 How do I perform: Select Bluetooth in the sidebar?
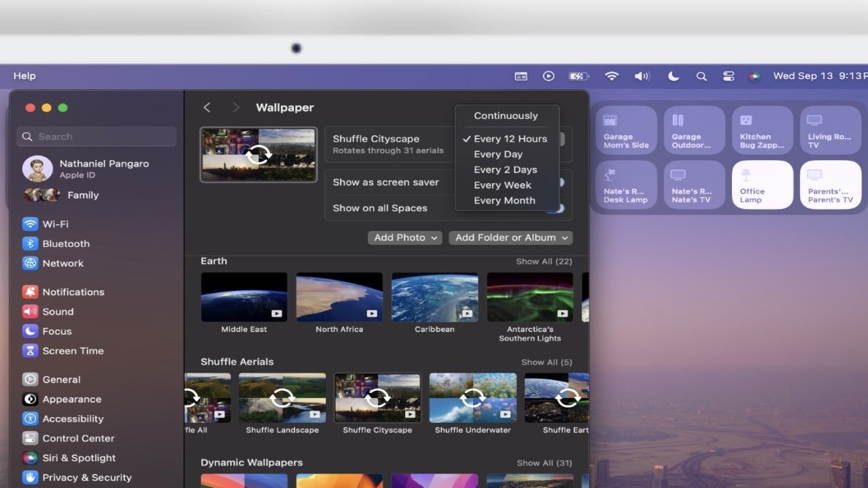click(65, 244)
